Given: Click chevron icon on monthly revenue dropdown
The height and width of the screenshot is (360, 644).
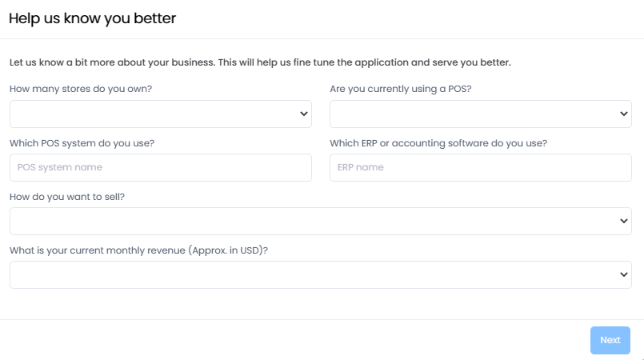Looking at the screenshot, I should (x=624, y=274).
